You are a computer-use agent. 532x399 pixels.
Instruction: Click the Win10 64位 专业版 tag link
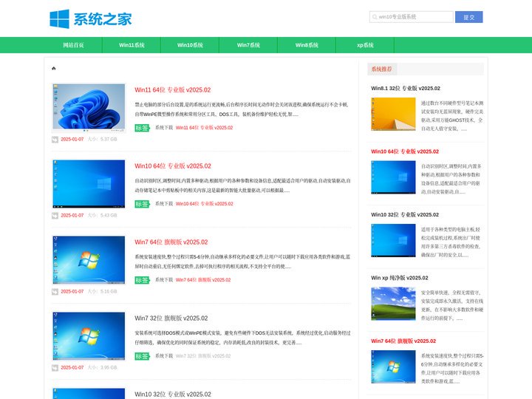(204, 204)
